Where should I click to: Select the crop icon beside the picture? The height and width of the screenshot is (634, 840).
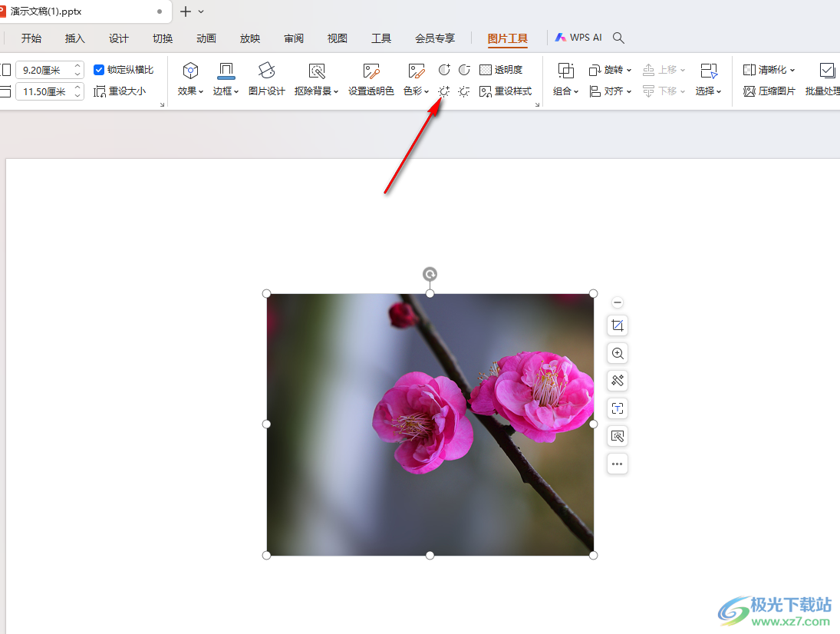[x=617, y=325]
